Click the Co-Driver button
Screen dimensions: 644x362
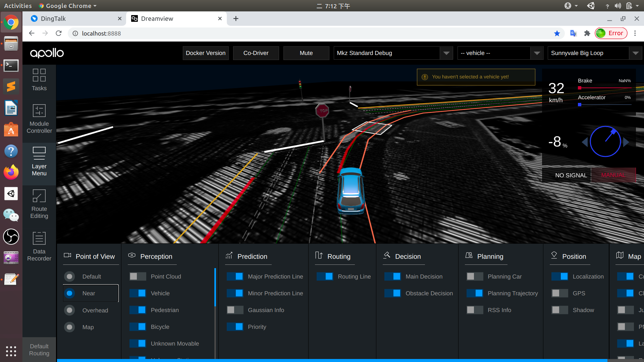point(256,53)
